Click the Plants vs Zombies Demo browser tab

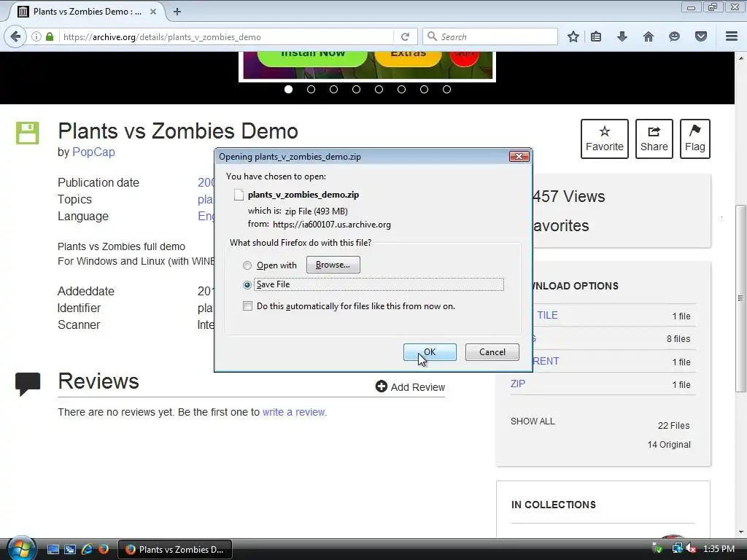click(86, 12)
